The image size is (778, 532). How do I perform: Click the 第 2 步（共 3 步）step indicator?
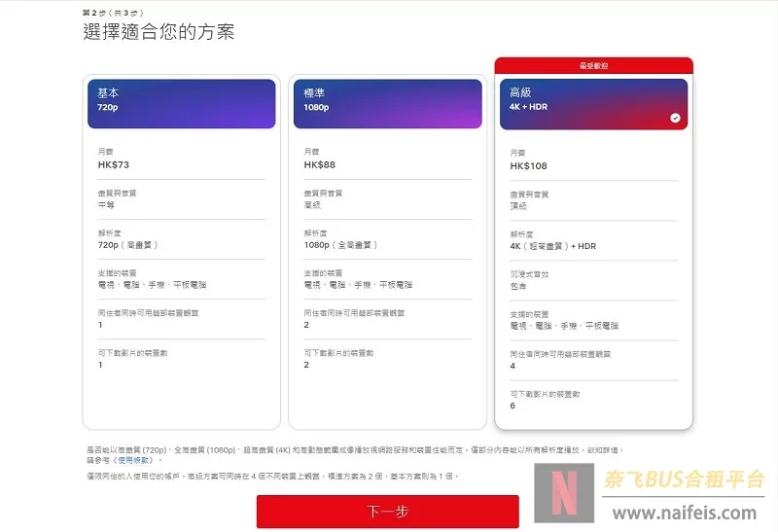tap(113, 13)
